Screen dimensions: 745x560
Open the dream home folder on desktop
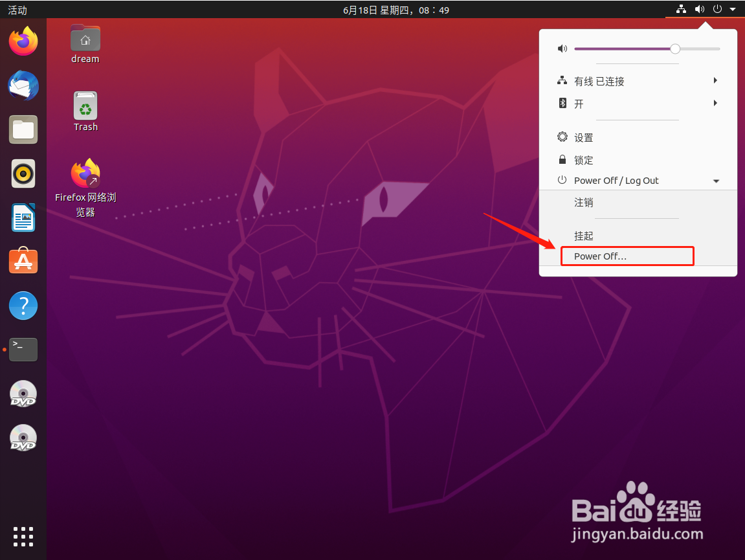pos(85,44)
